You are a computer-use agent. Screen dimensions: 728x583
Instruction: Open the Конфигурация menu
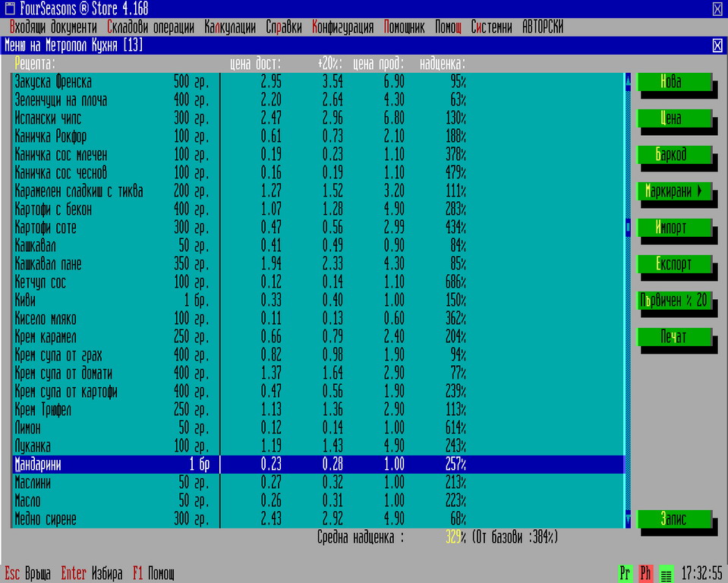[342, 27]
